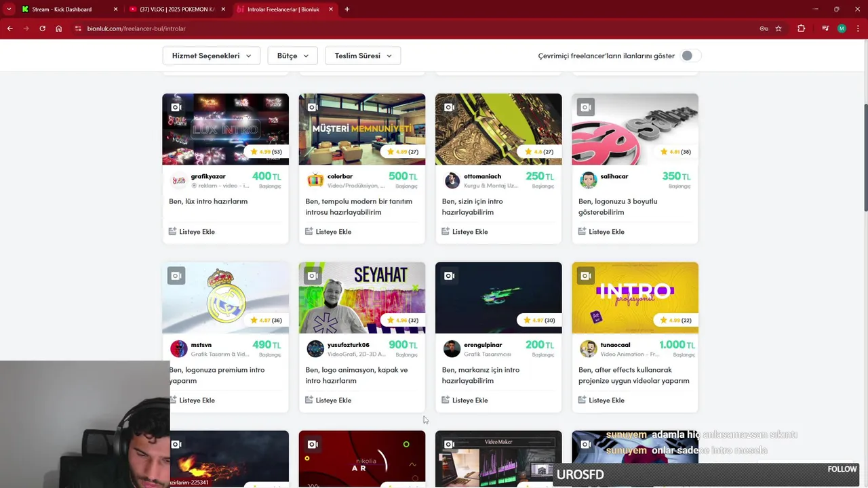Open the tab search dropdown arrow
The height and width of the screenshot is (488, 868).
pyautogui.click(x=9, y=9)
